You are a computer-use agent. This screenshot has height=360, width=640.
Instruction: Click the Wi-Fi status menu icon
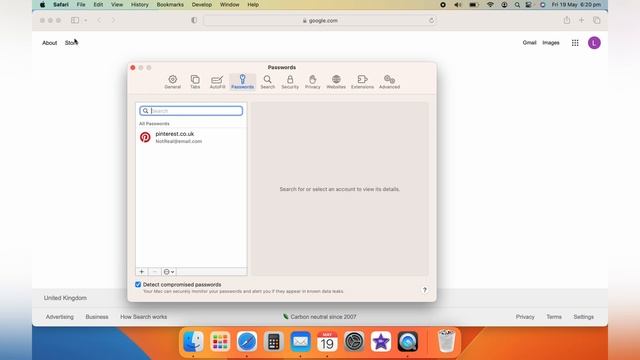point(490,4)
